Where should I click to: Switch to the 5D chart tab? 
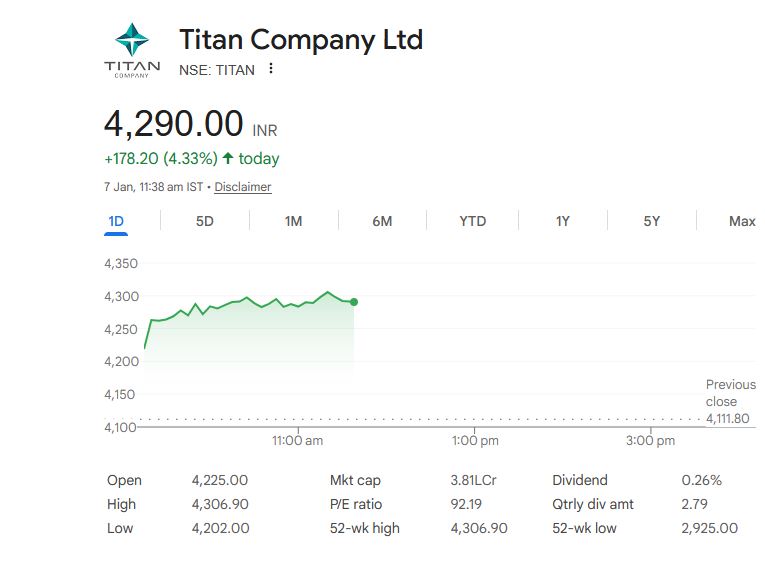(x=204, y=221)
